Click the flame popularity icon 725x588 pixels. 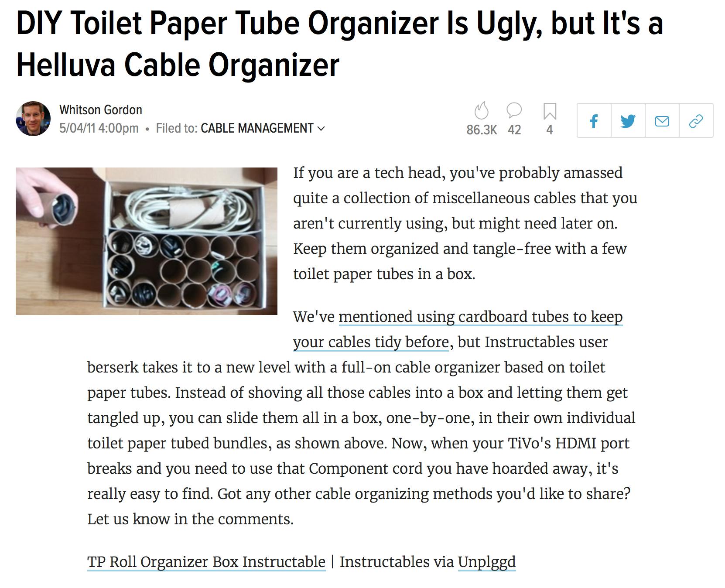pyautogui.click(x=481, y=111)
